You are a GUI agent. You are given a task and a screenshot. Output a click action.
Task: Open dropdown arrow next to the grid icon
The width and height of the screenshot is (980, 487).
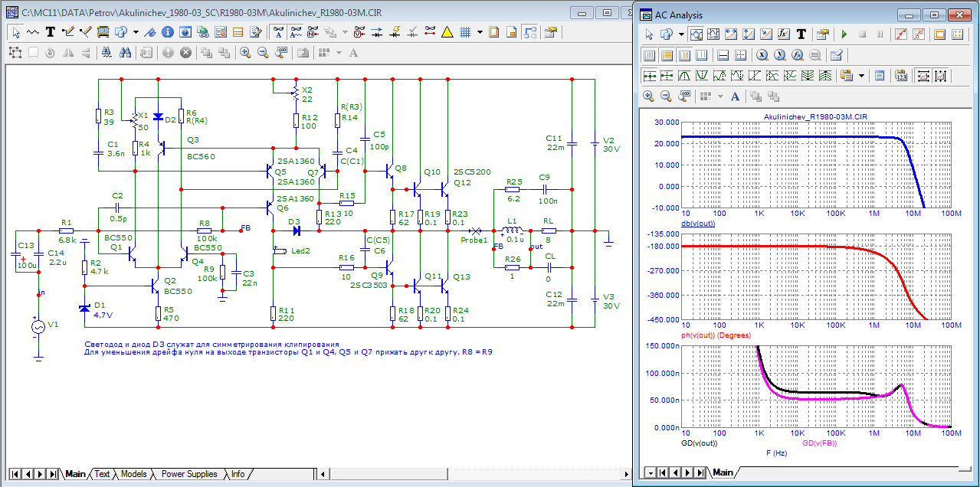(x=480, y=32)
